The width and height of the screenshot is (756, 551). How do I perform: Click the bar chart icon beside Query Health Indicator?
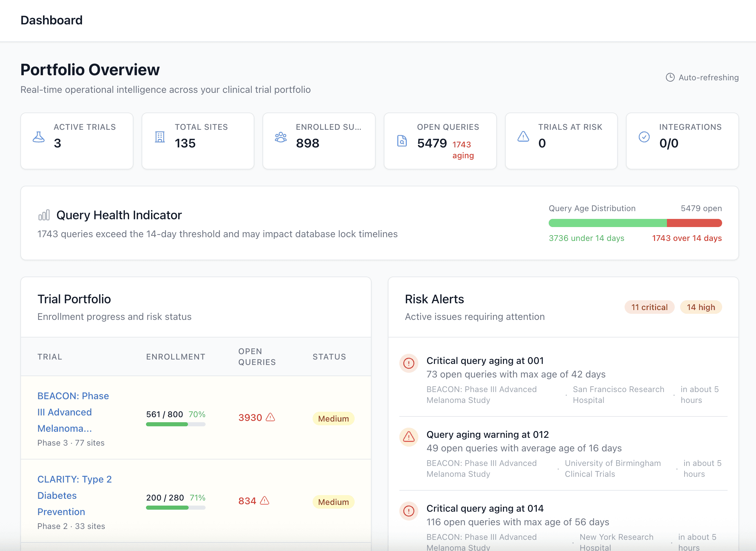pos(44,215)
